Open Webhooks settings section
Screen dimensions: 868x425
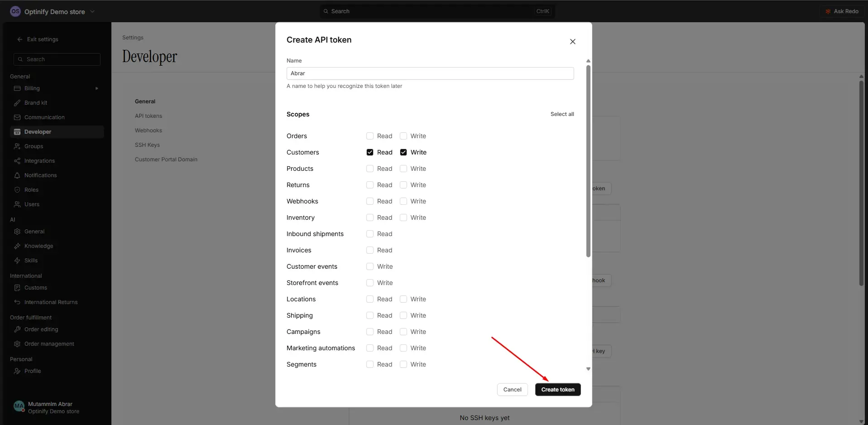tap(149, 130)
